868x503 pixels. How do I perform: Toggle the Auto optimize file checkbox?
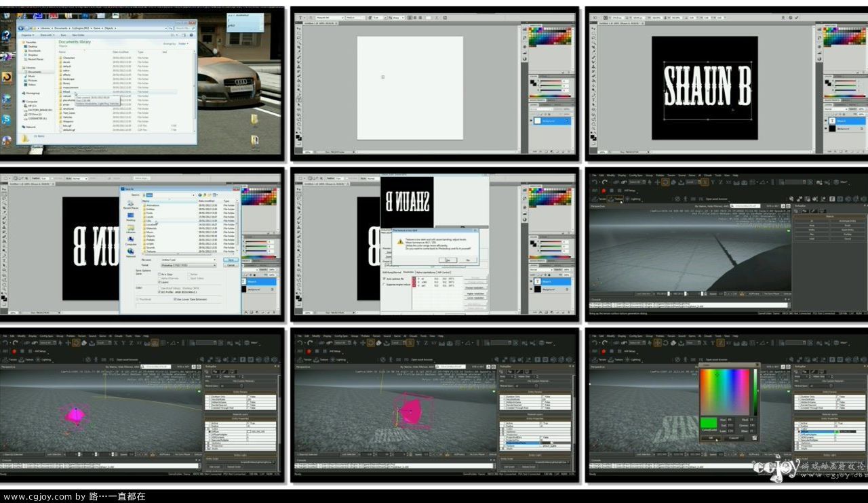point(384,279)
